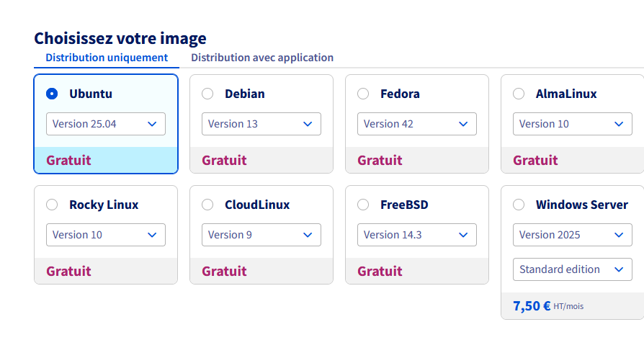The image size is (644, 358).
Task: Open the Debian Version 13 dropdown
Action: [261, 124]
